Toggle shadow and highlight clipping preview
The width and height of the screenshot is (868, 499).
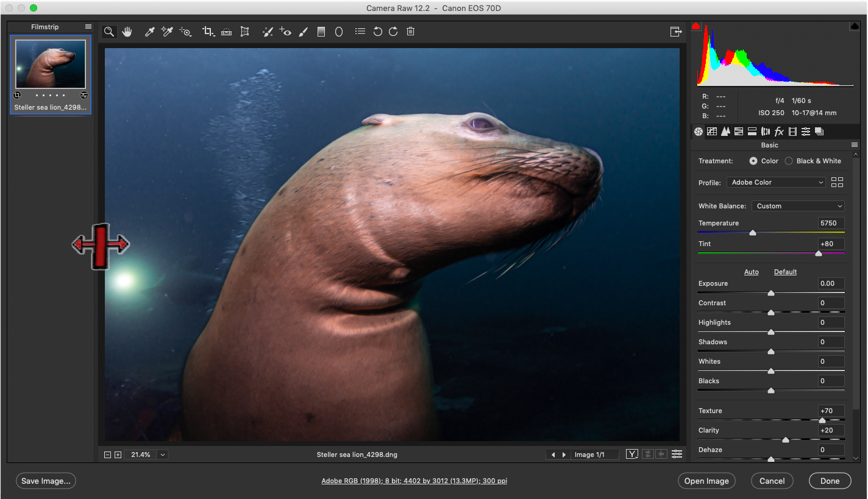(696, 26)
